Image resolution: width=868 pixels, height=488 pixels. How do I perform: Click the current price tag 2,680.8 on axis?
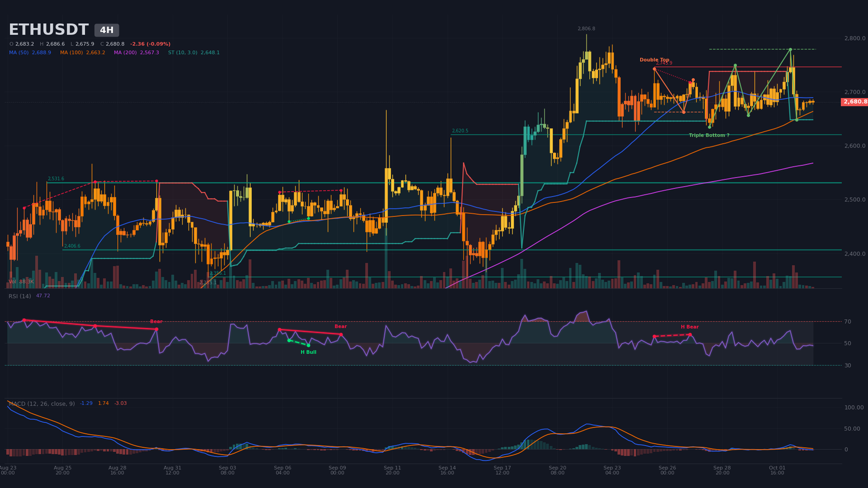(x=854, y=102)
